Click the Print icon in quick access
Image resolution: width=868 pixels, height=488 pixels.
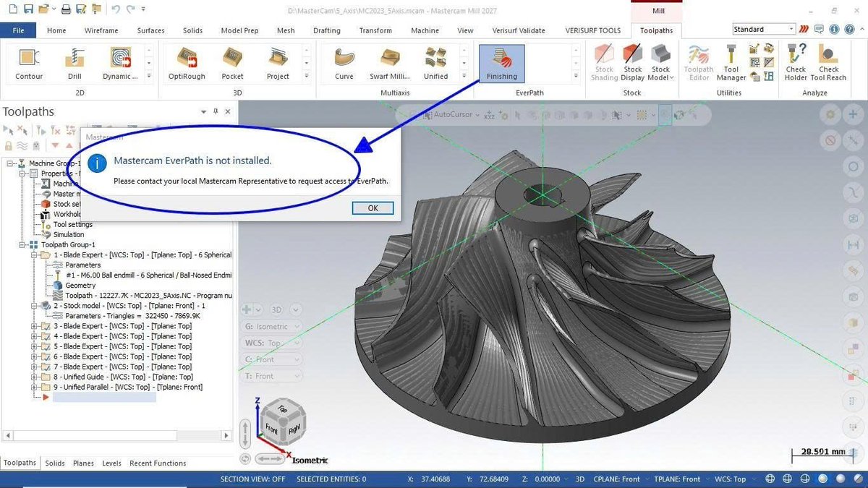coord(66,9)
